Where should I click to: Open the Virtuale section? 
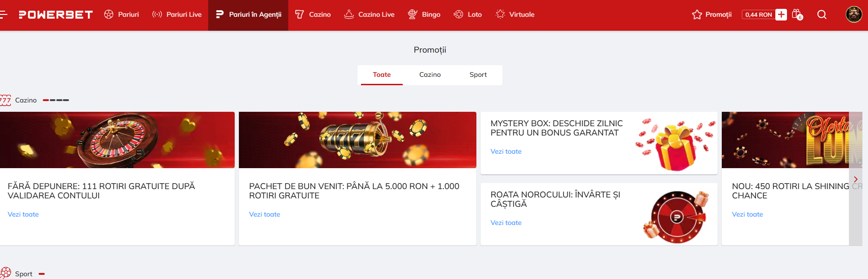pos(515,14)
